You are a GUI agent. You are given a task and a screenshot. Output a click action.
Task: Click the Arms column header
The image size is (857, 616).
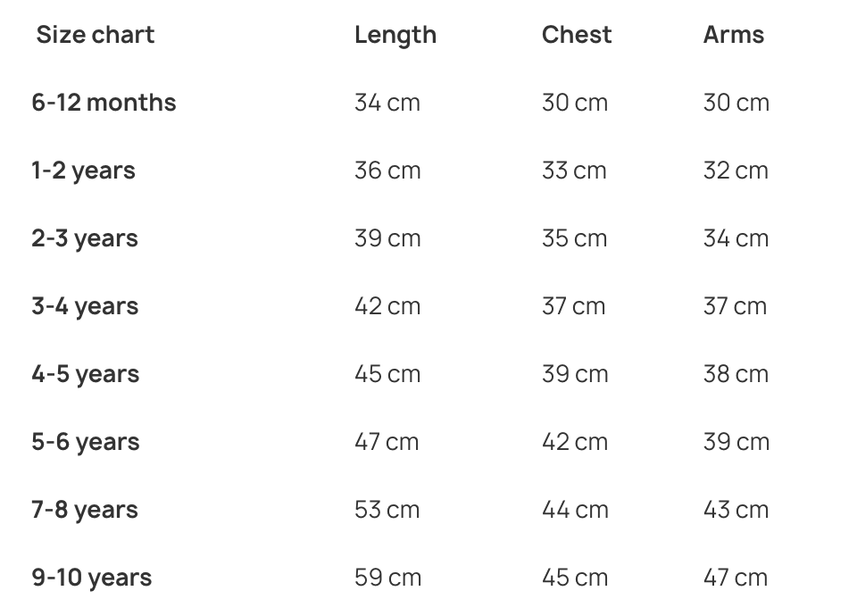pyautogui.click(x=734, y=35)
